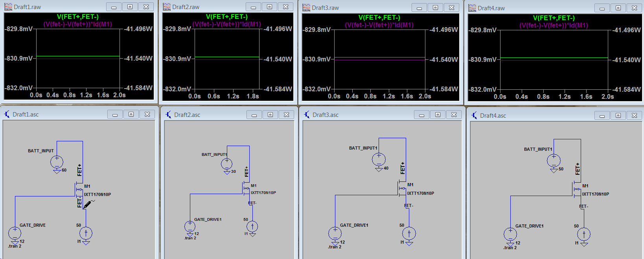Select the GATE_DRIVE voltage source symbol in Draft1
Screen dimensions: 644x259
pos(15,233)
